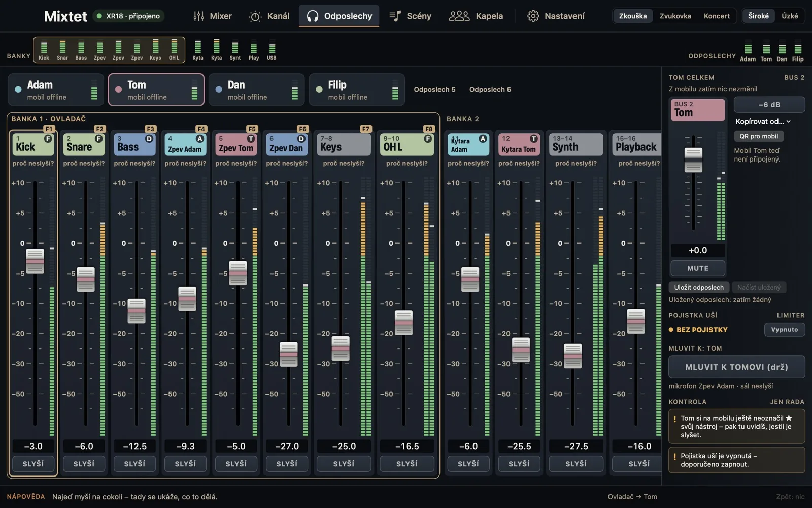Toggle limiter Vypnuto button

coord(785,330)
